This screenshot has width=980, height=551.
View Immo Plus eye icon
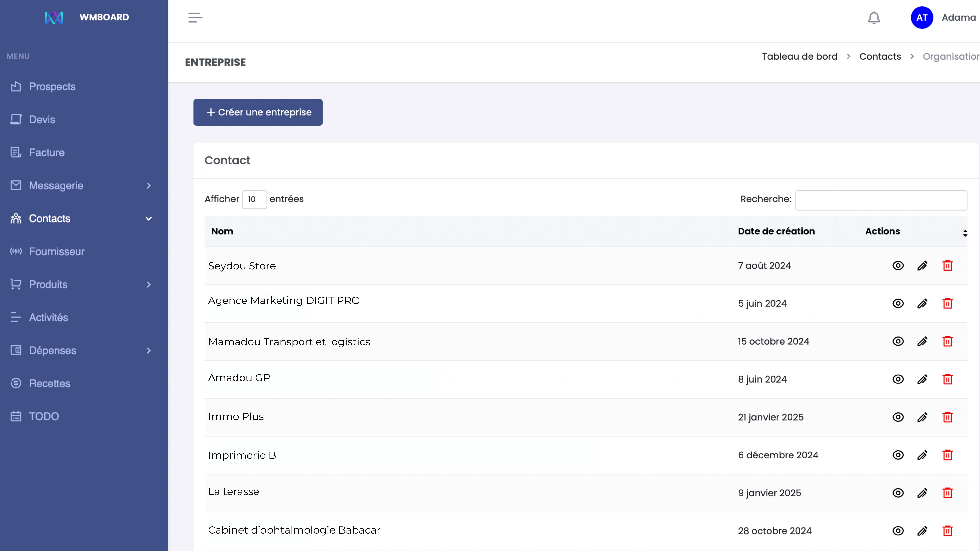898,417
